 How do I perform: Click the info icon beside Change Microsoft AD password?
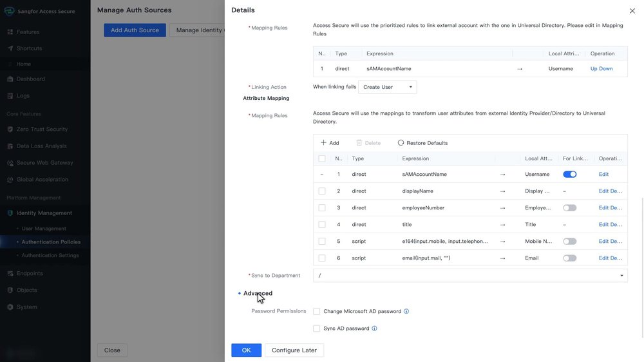(406, 312)
